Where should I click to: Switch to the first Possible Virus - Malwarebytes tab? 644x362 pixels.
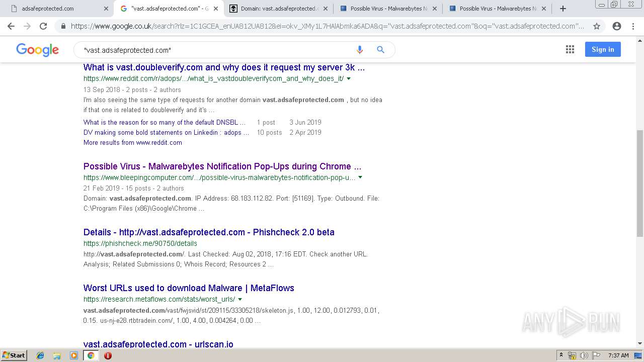point(388,9)
